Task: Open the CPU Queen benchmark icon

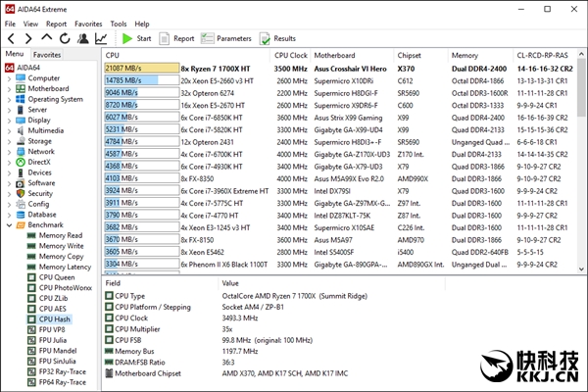Action: tap(31, 277)
